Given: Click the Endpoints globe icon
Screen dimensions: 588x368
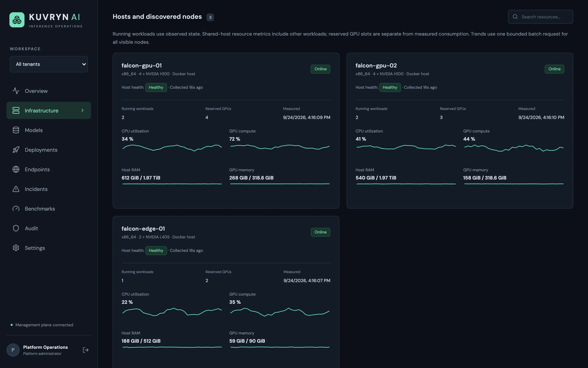Looking at the screenshot, I should [x=16, y=169].
